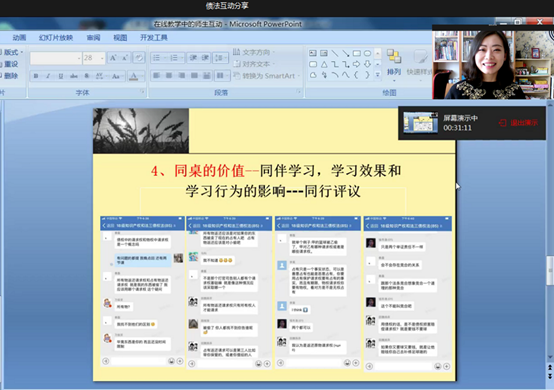Image resolution: width=554 pixels, height=390 pixels.
Task: Click 退出演示 to exit screen sharing
Action: coord(519,123)
